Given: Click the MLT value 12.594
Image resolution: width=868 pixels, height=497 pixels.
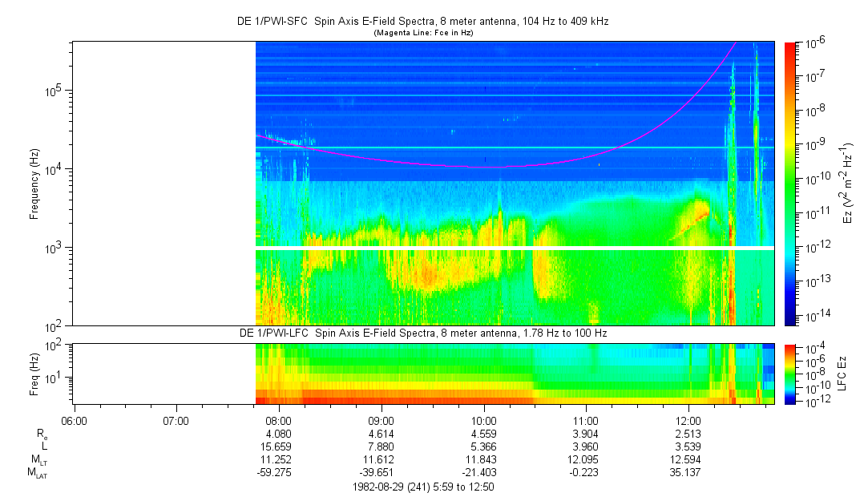Looking at the screenshot, I should click(x=688, y=459).
